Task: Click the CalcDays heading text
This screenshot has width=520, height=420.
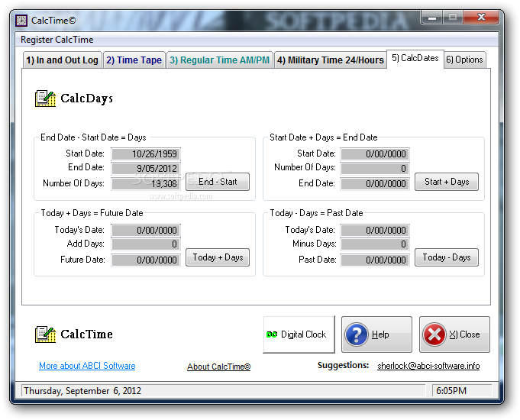Action: (x=86, y=99)
